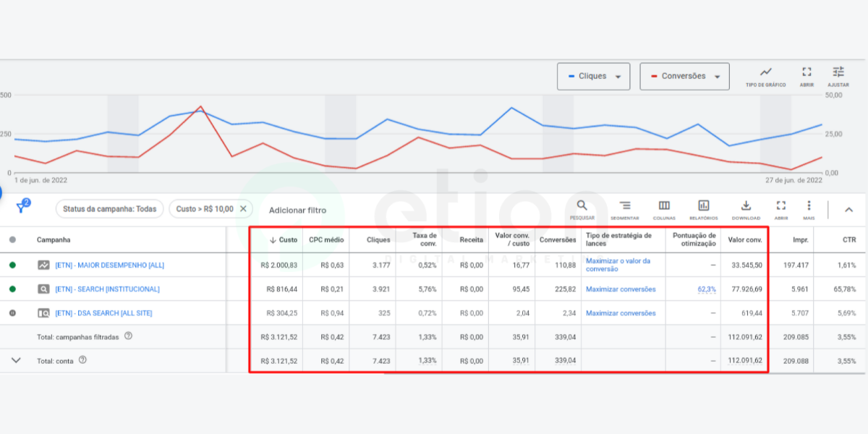Toggle status dot of Maior Desempenho campaign
This screenshot has height=434, width=868.
(12, 265)
